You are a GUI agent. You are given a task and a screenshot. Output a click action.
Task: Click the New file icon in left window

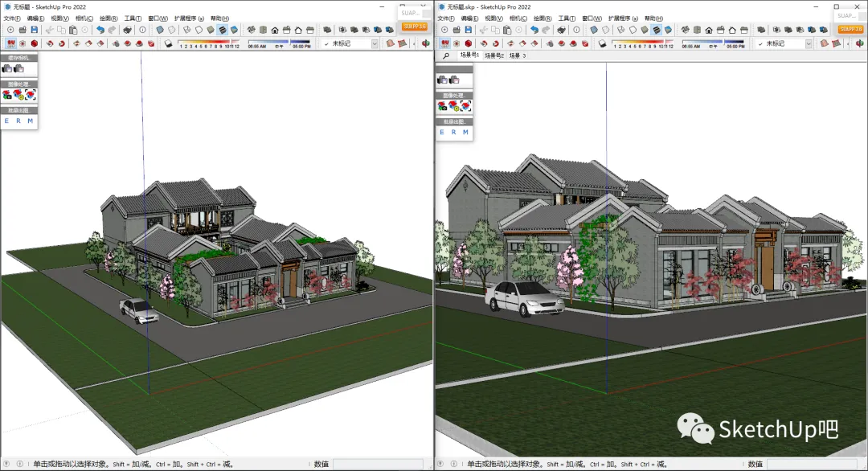(10, 30)
